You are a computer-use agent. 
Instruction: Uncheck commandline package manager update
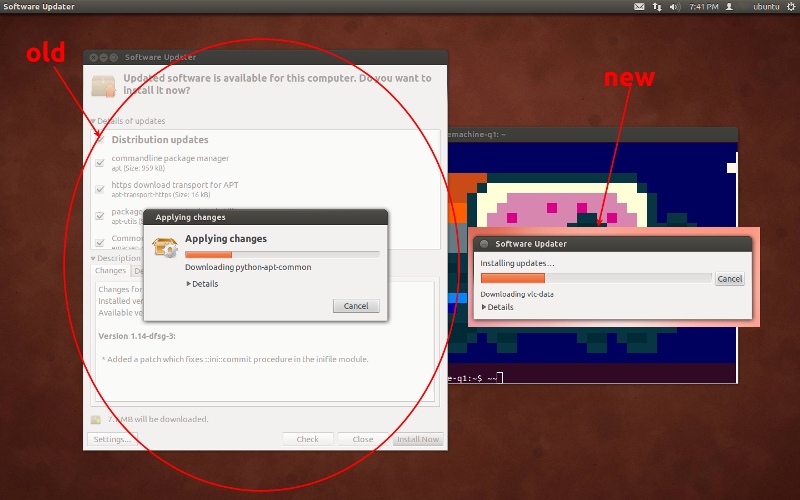coord(100,163)
